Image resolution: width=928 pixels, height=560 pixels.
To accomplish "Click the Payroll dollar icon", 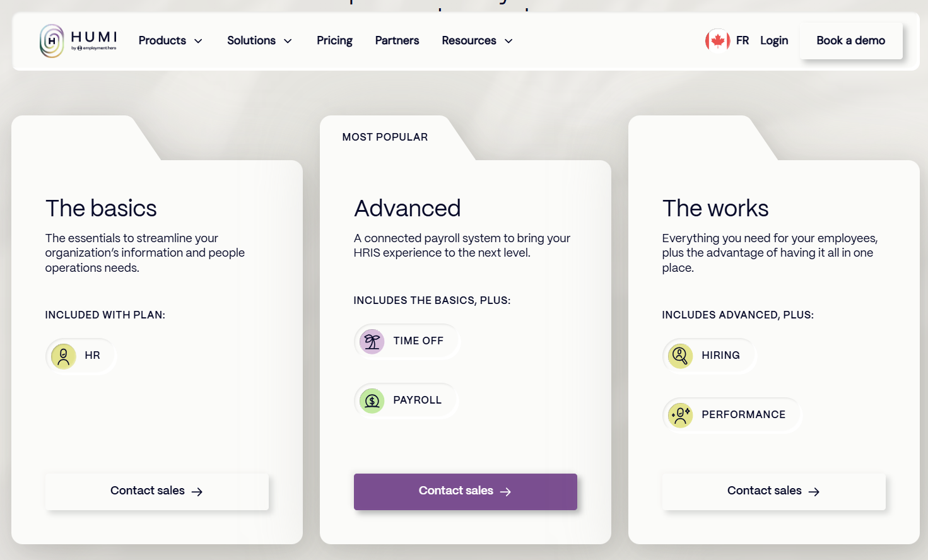I will [x=372, y=400].
